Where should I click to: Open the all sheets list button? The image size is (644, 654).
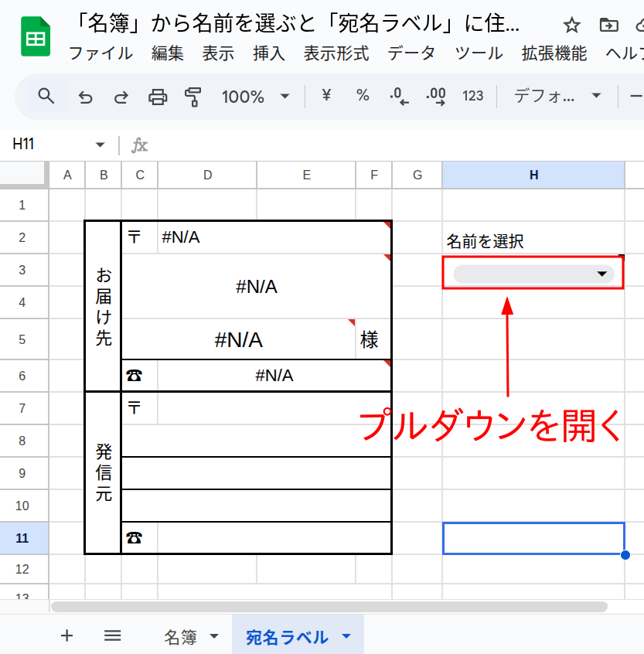(112, 635)
